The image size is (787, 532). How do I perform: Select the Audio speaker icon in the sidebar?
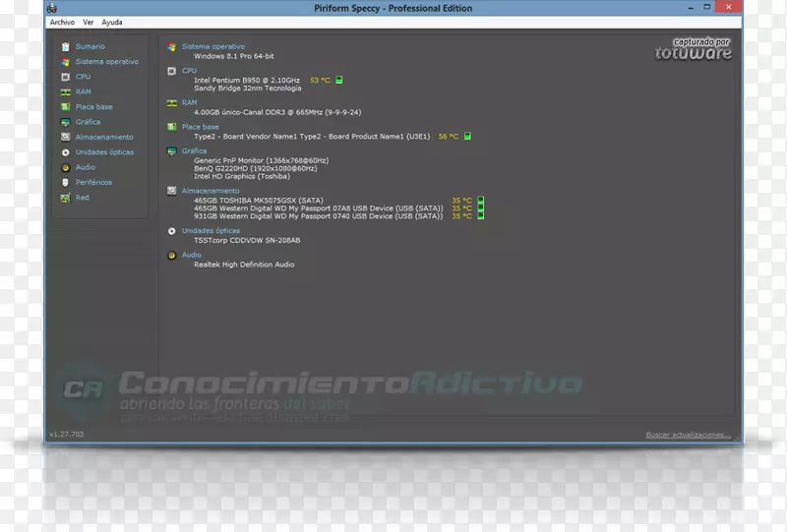tap(65, 167)
